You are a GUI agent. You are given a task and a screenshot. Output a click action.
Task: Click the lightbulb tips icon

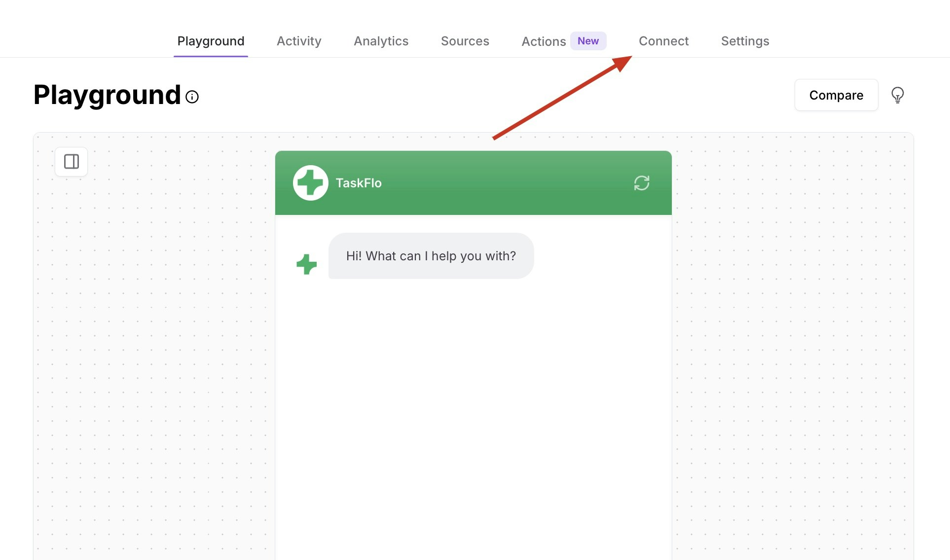tap(897, 95)
